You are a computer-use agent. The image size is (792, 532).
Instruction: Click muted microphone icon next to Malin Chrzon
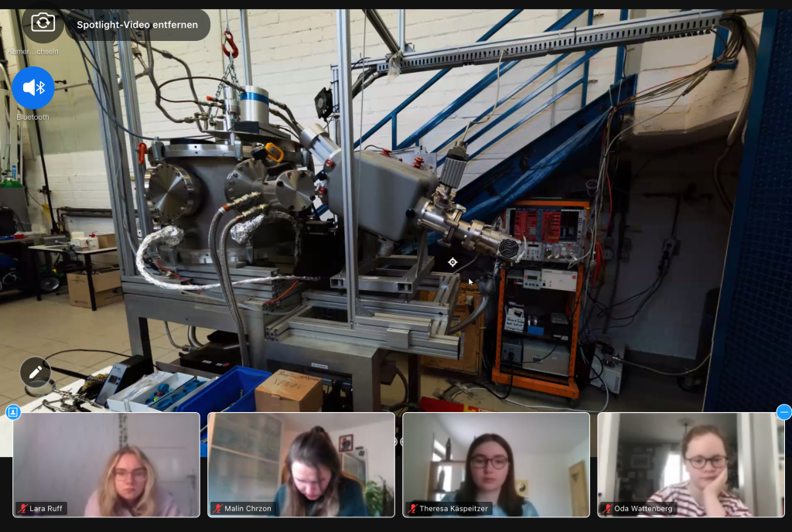[217, 509]
